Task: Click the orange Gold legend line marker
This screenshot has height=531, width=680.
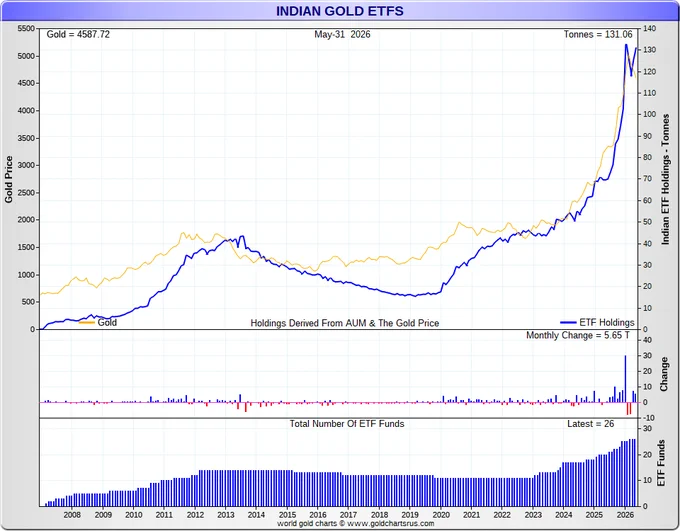Action: pos(87,322)
